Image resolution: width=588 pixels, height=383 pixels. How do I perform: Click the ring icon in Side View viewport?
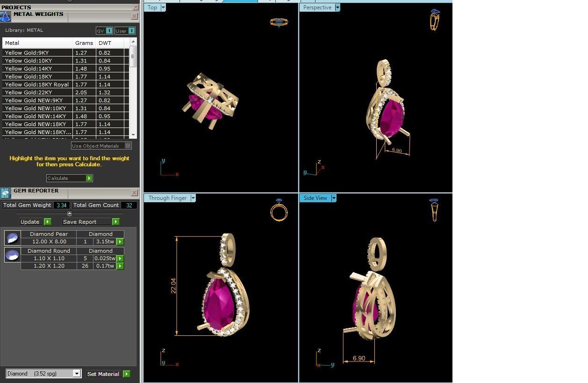pyautogui.click(x=434, y=210)
